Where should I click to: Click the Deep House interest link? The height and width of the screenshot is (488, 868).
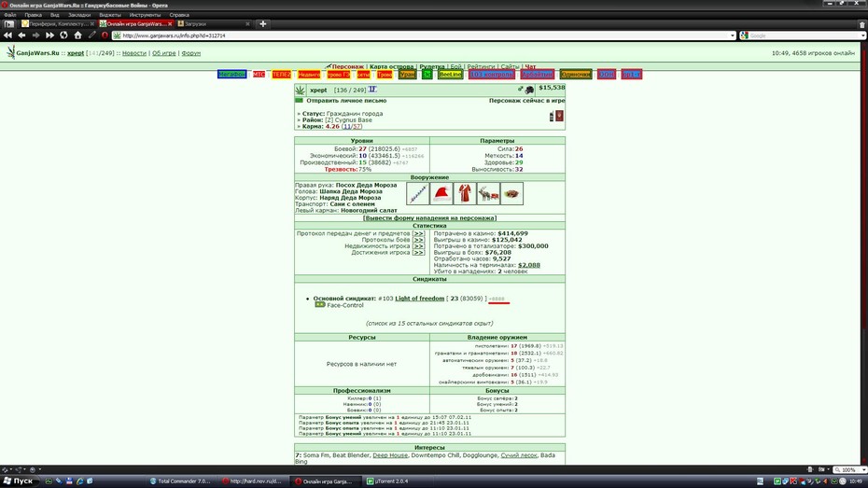pos(390,455)
